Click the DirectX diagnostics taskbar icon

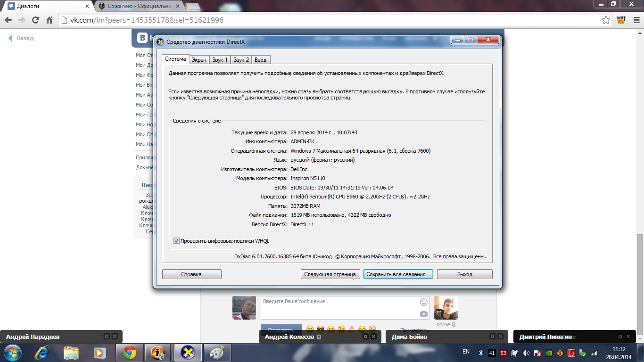pyautogui.click(x=188, y=353)
